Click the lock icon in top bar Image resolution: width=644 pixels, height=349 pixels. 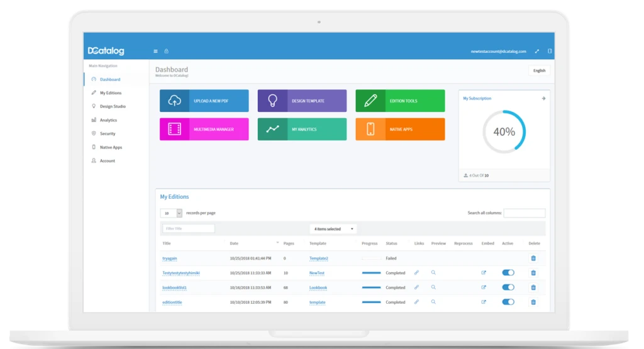pos(166,51)
